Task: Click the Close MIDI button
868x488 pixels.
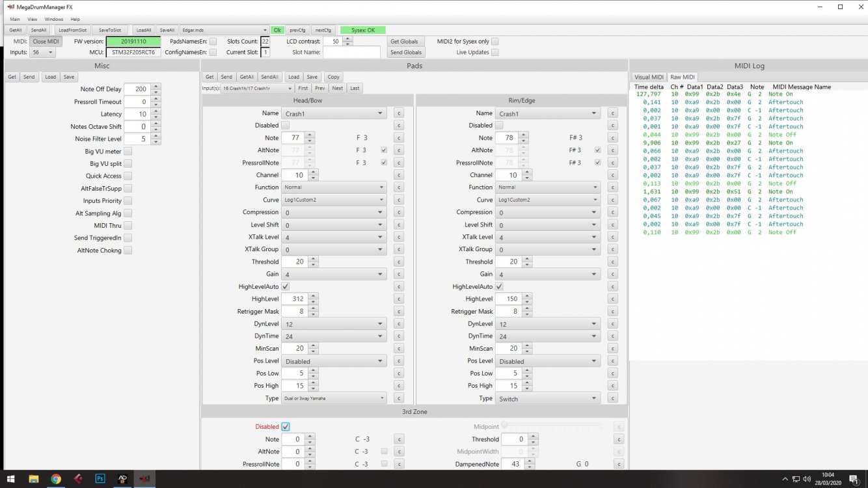Action: [x=46, y=41]
